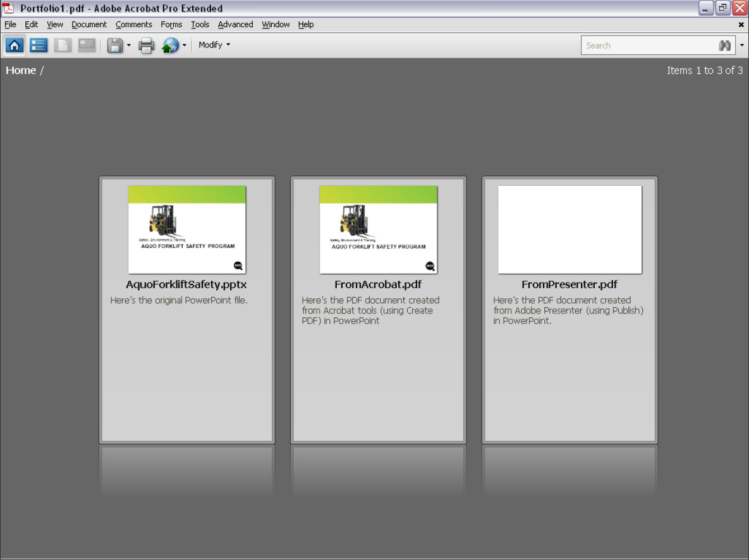Click inside the Search text field

(x=648, y=46)
